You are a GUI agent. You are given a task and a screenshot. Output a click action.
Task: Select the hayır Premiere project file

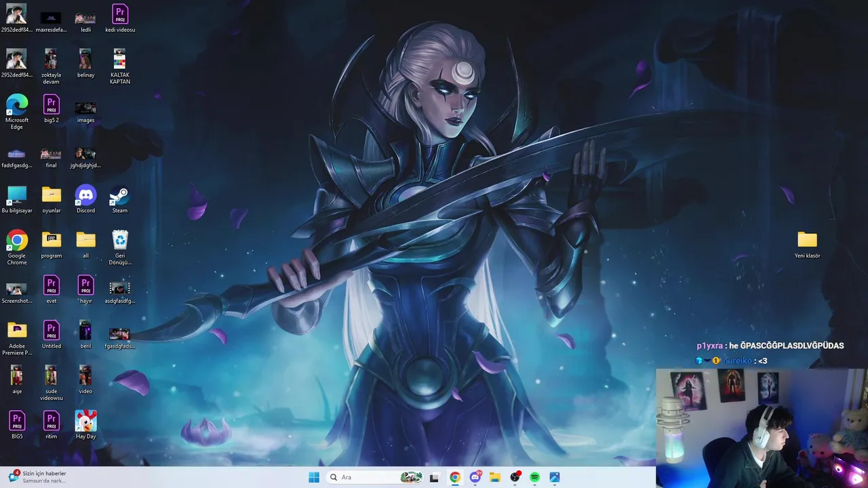pos(85,289)
